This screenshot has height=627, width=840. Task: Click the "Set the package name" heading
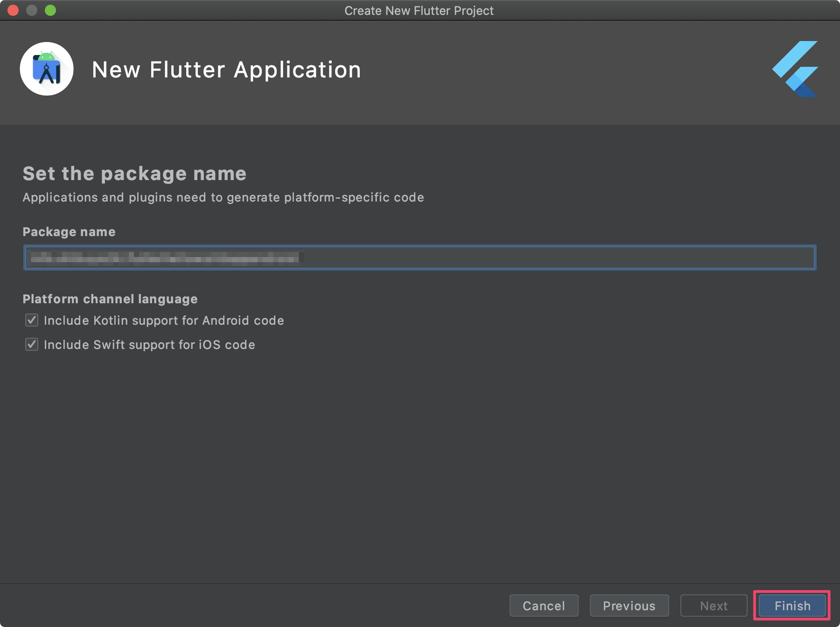pyautogui.click(x=134, y=174)
